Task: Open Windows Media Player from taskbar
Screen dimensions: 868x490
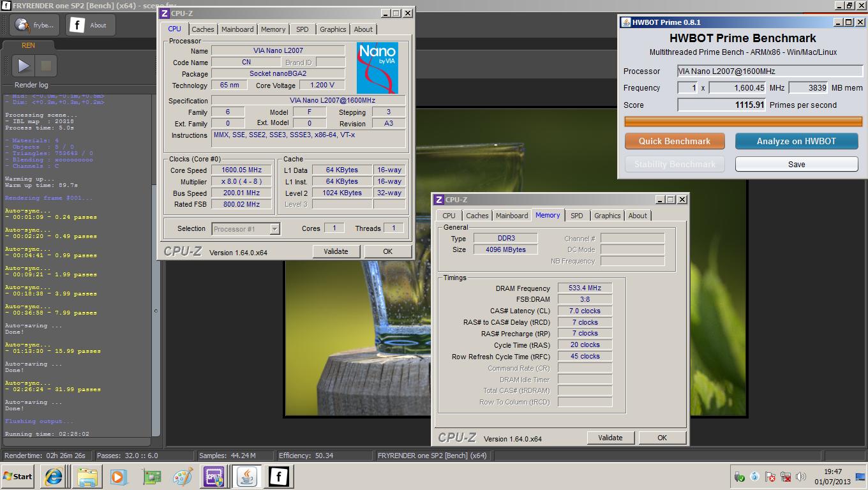Action: 119,477
